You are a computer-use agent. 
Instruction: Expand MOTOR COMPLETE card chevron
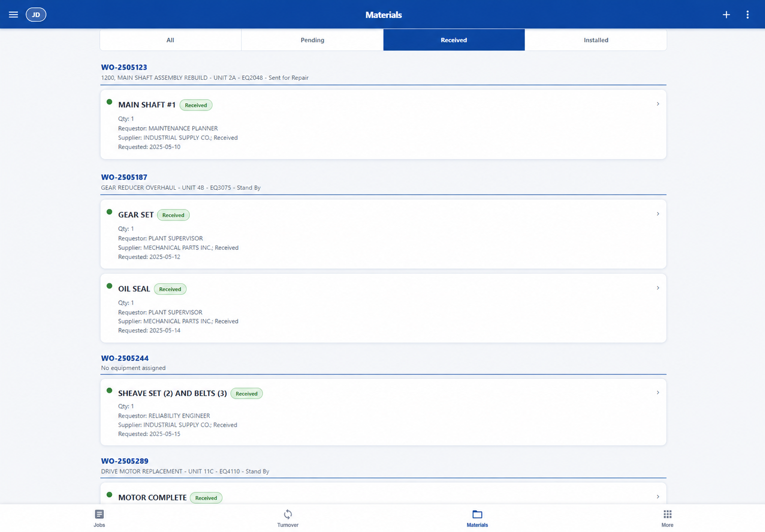pos(658,496)
